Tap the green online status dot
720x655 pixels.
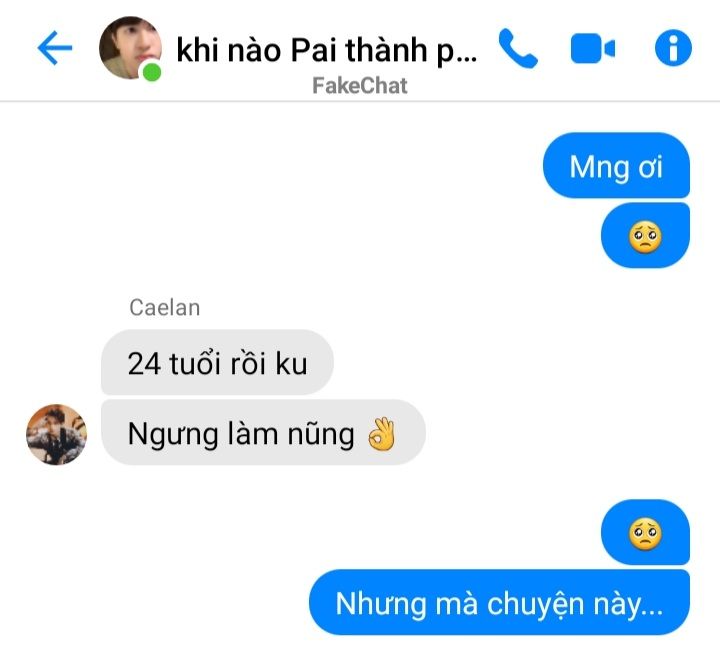[152, 73]
